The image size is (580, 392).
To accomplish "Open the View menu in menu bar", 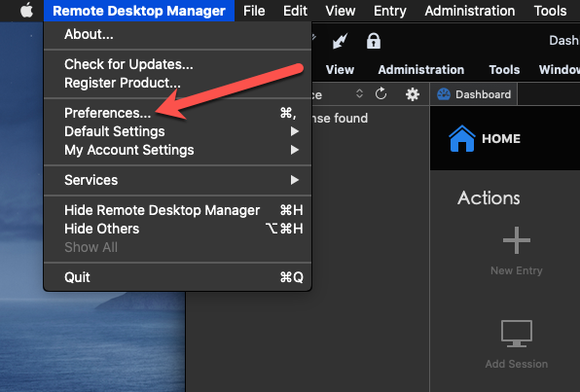I will click(x=341, y=11).
